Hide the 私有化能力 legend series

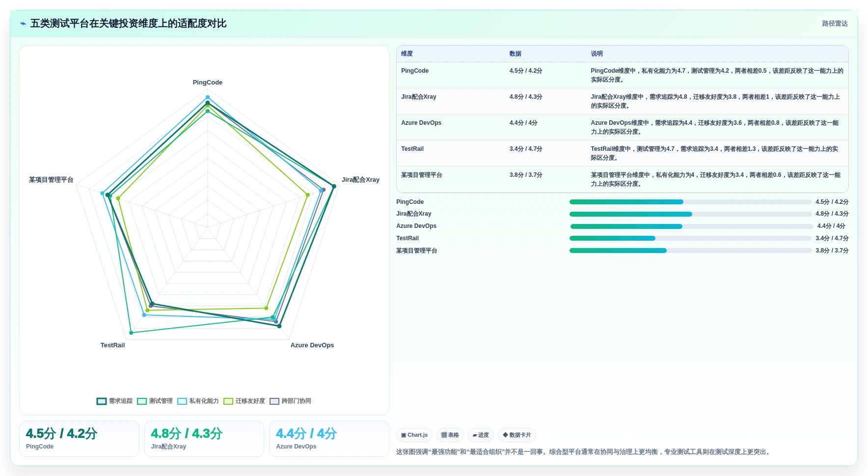click(x=198, y=401)
